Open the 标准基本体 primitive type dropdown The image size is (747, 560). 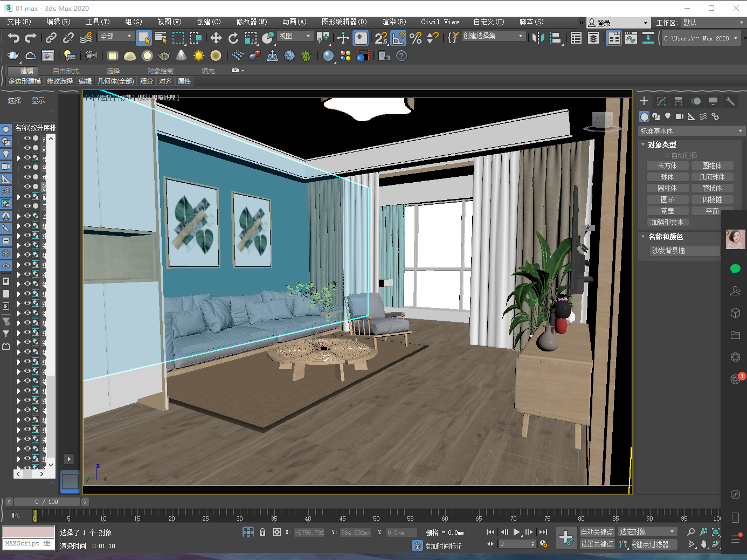690,131
